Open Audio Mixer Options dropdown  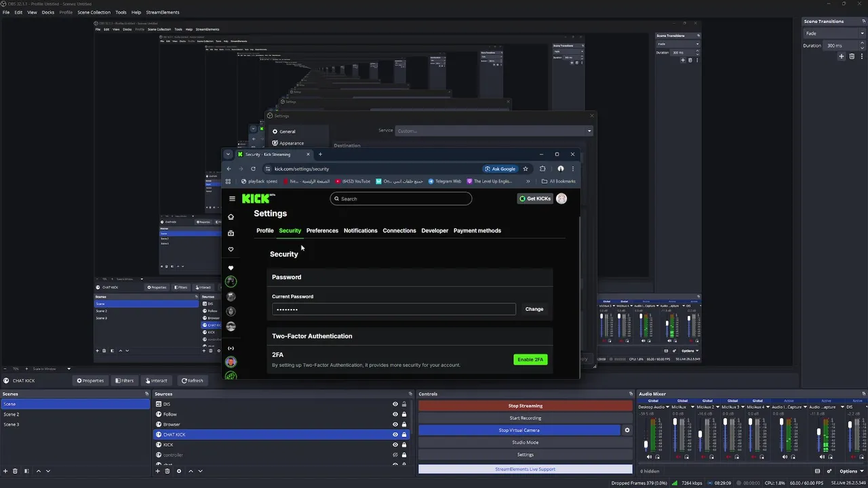[851, 471]
